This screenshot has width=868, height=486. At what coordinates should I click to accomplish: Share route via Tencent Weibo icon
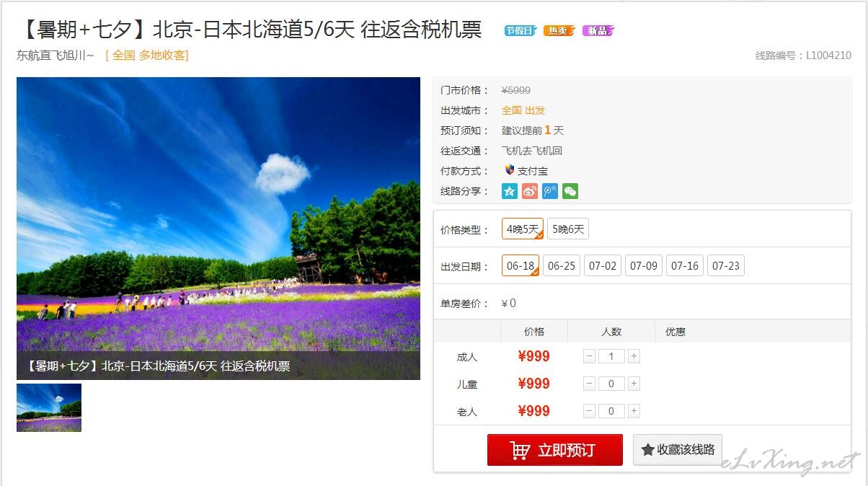[550, 191]
